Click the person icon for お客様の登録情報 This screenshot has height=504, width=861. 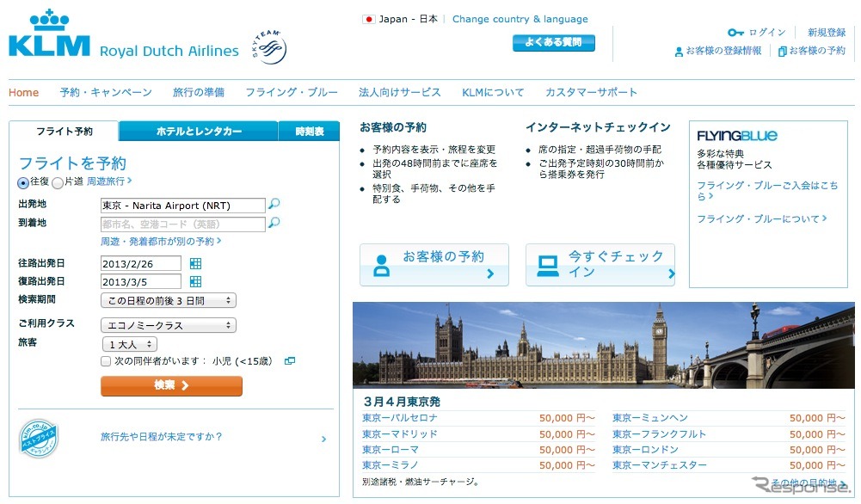[x=679, y=52]
